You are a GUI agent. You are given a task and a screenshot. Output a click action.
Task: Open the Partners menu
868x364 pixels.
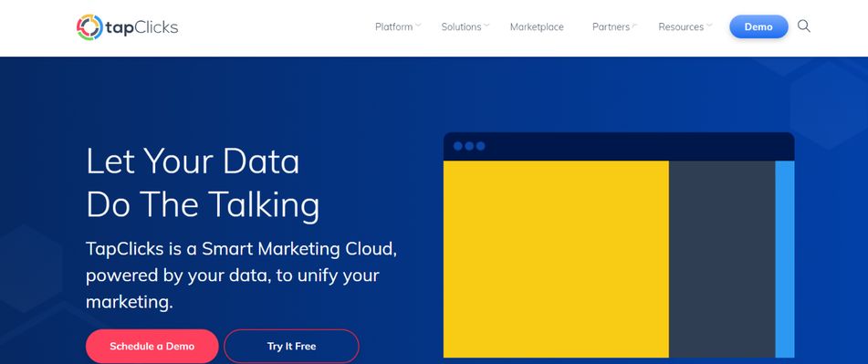pyautogui.click(x=611, y=26)
